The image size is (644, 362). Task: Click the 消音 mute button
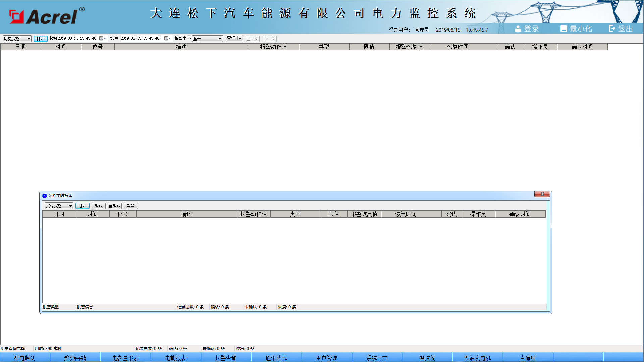click(x=130, y=206)
